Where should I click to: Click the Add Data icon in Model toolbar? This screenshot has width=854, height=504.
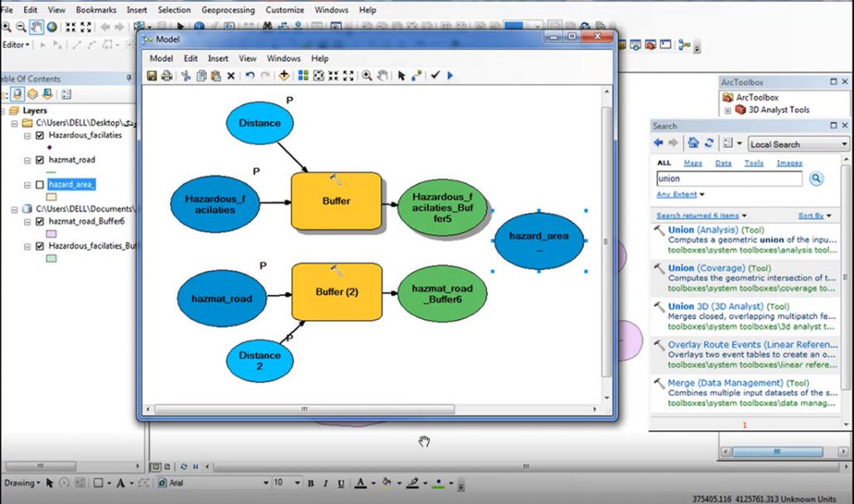(x=284, y=75)
